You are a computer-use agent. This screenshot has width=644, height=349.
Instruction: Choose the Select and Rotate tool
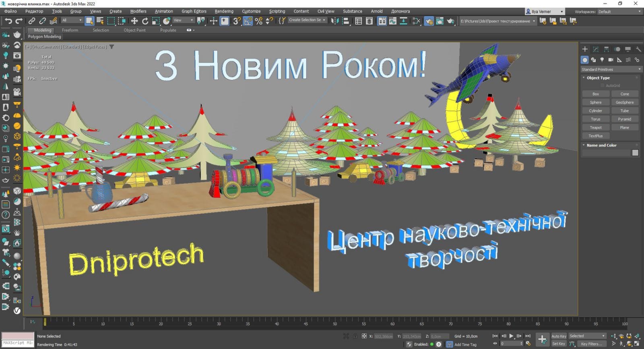tap(145, 21)
